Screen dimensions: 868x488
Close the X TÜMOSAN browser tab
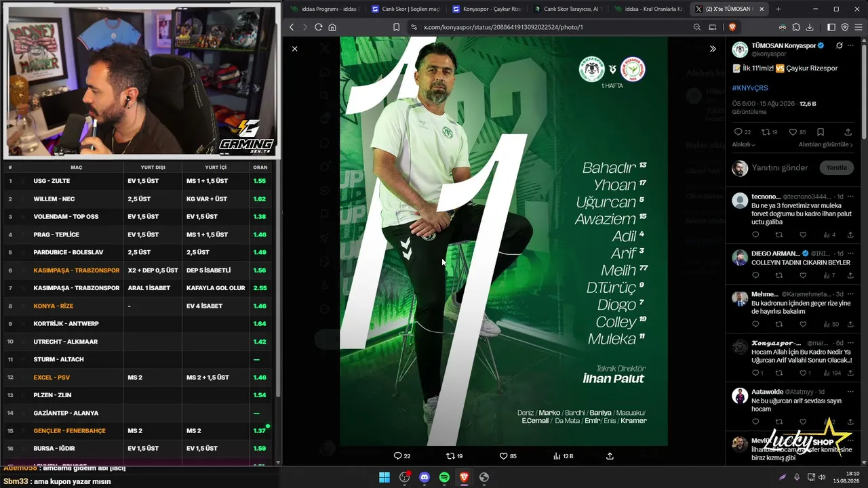coord(762,9)
